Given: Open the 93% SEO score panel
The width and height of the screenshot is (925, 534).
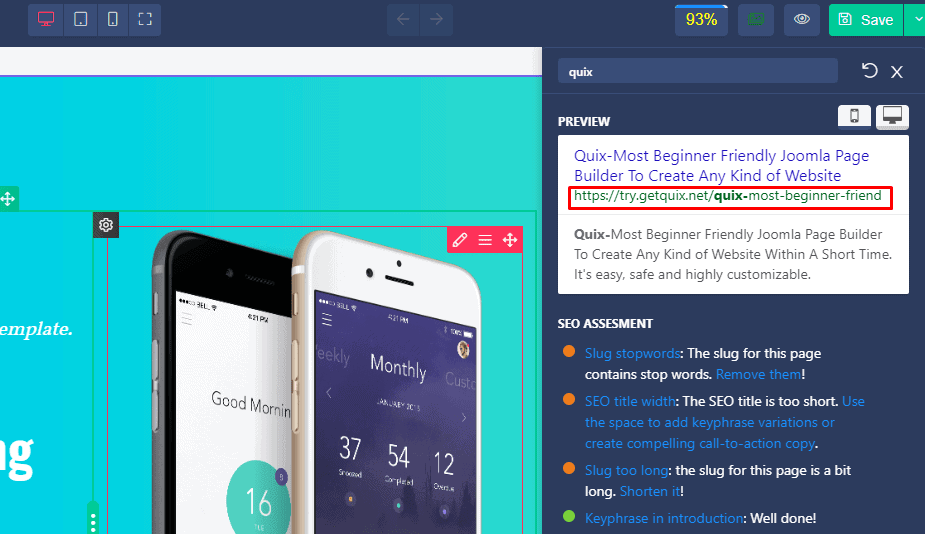Looking at the screenshot, I should [701, 19].
